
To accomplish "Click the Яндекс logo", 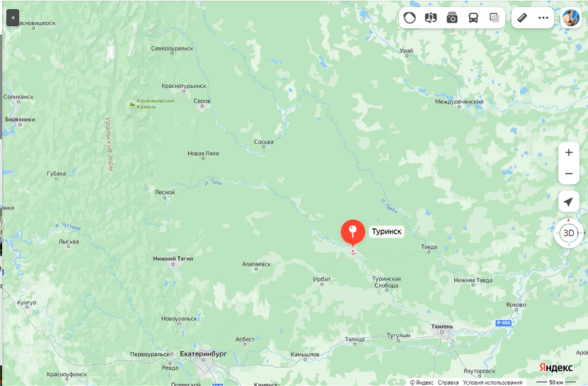I will point(555,367).
